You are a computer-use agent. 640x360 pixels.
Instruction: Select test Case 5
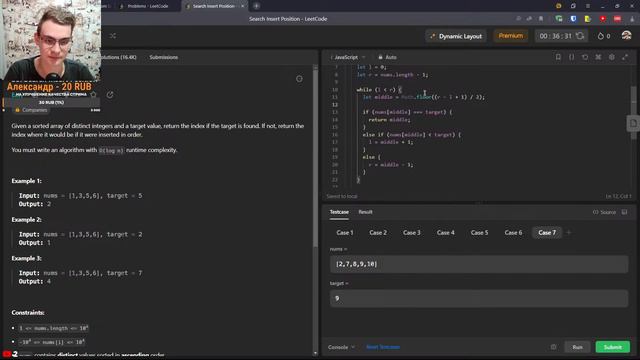pyautogui.click(x=479, y=233)
